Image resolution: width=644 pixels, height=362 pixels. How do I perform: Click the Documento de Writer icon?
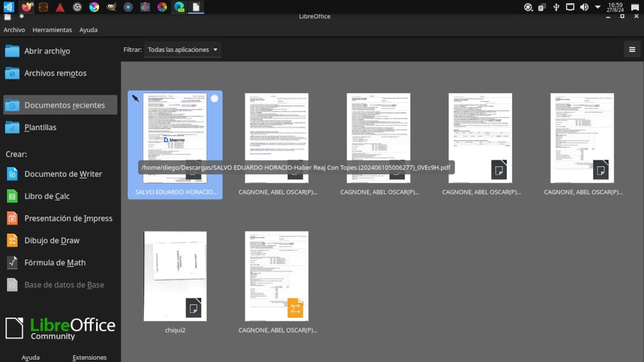12,174
